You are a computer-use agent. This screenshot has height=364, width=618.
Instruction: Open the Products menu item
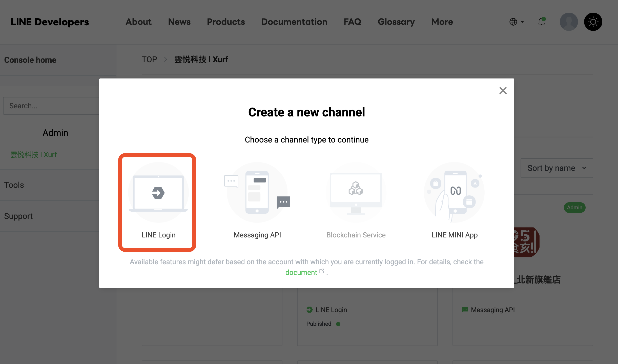[226, 22]
